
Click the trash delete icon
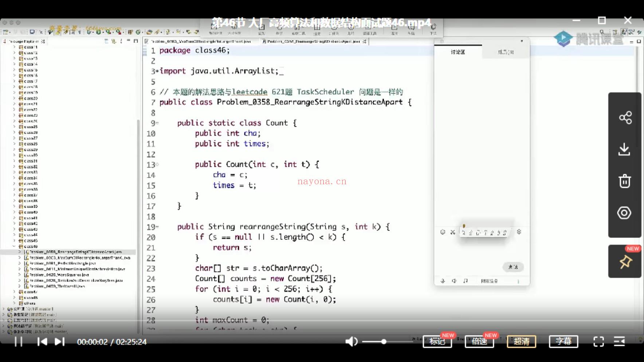(x=625, y=181)
